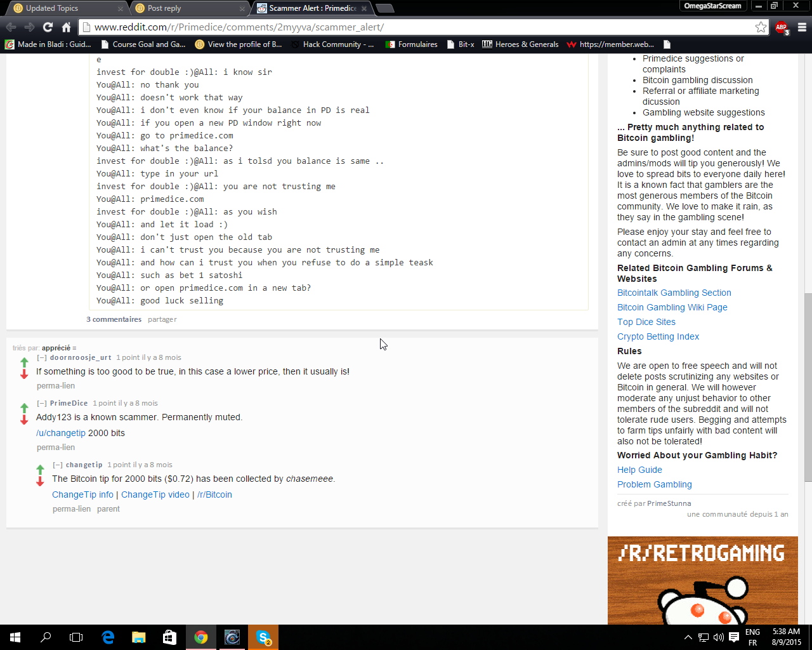This screenshot has height=650, width=812.
Task: Reload the current page
Action: point(48,27)
